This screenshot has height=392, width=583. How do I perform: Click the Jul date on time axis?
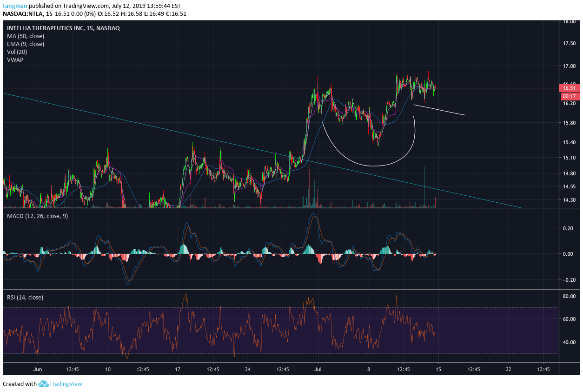coord(318,369)
